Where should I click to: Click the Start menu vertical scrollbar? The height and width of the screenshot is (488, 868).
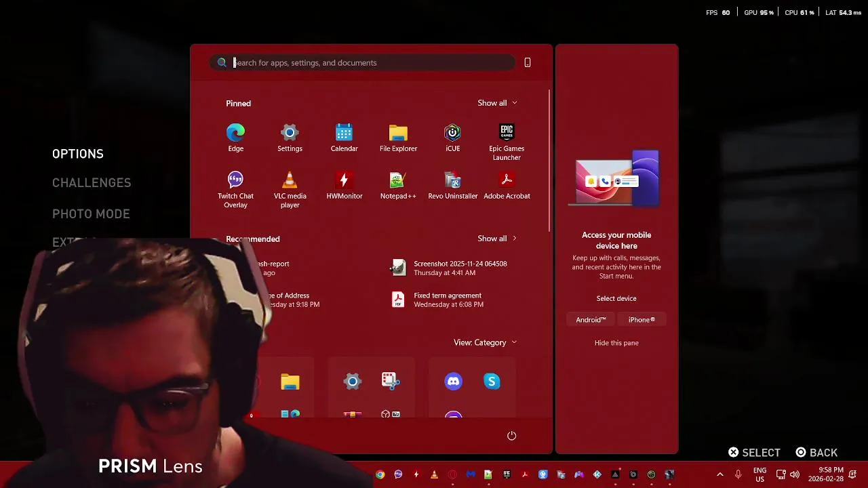(x=549, y=159)
